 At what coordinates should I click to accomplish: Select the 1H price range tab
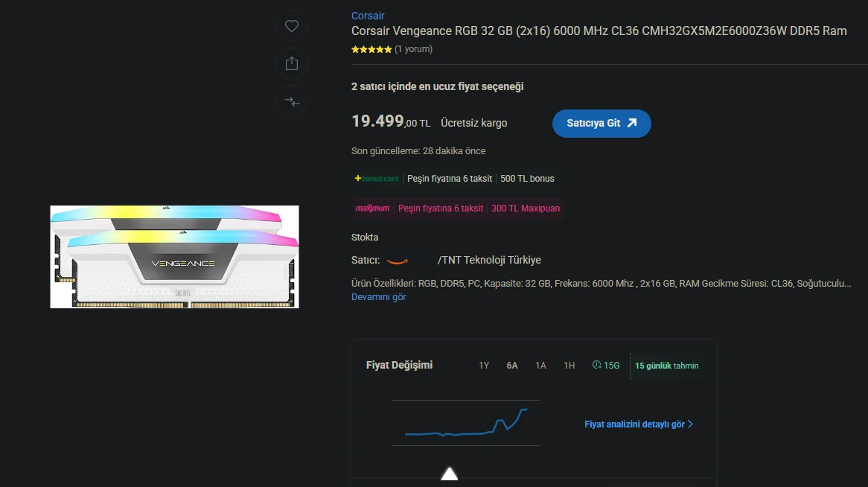569,366
